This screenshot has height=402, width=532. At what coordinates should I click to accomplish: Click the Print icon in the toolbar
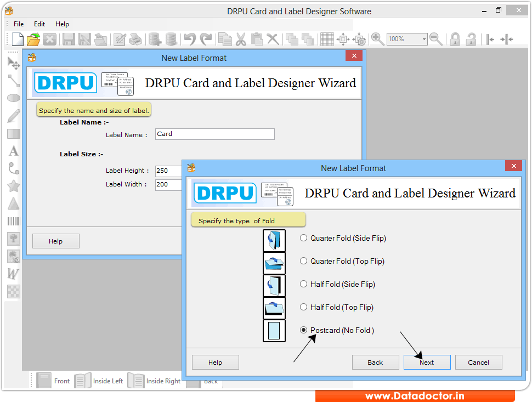[x=135, y=39]
